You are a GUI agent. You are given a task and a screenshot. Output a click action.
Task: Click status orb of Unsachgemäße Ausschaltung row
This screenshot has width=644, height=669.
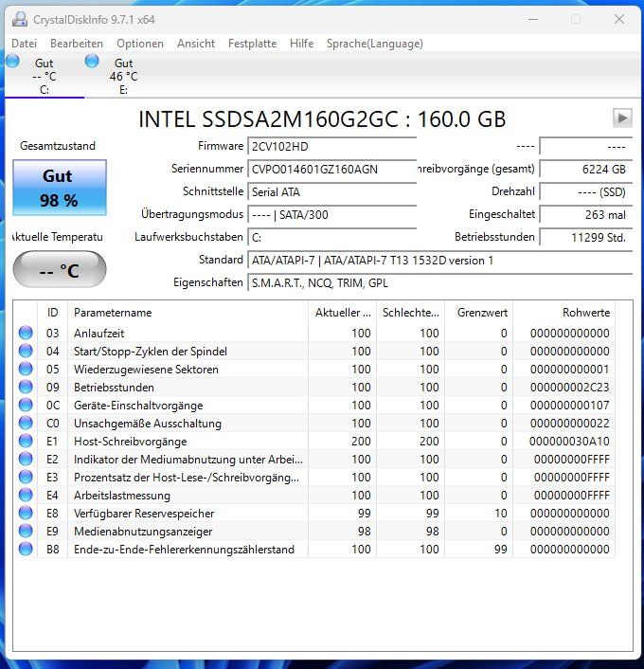click(x=26, y=423)
